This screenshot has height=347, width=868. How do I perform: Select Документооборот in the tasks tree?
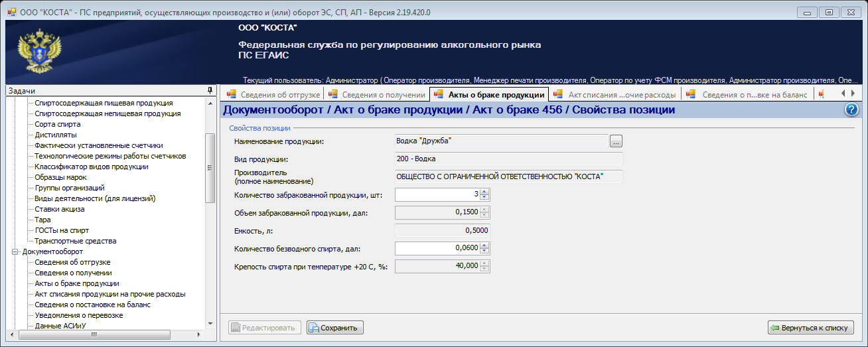click(52, 252)
